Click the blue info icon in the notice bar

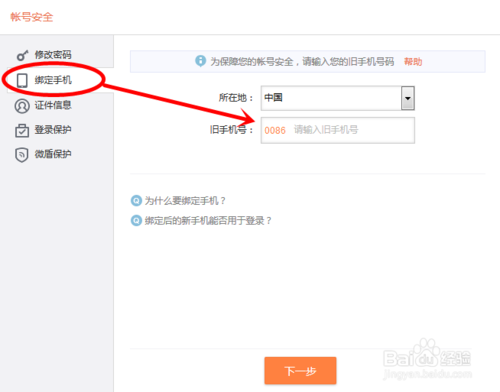click(200, 61)
